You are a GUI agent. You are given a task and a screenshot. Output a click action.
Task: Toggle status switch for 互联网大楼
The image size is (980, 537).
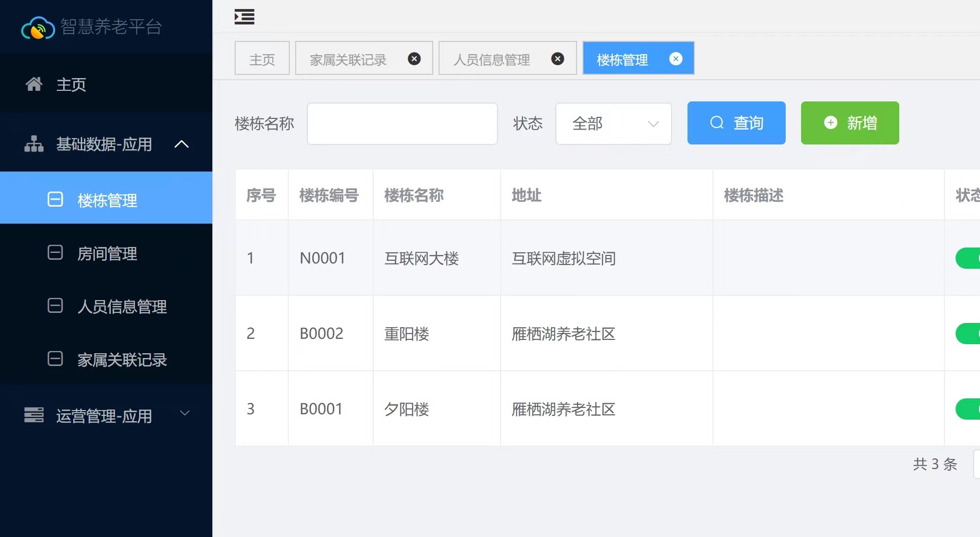click(968, 258)
